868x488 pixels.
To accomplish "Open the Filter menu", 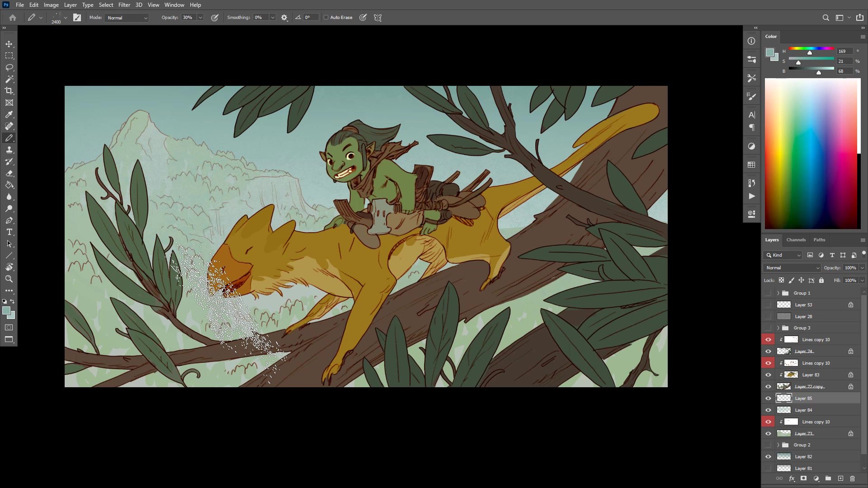I will tap(124, 5).
